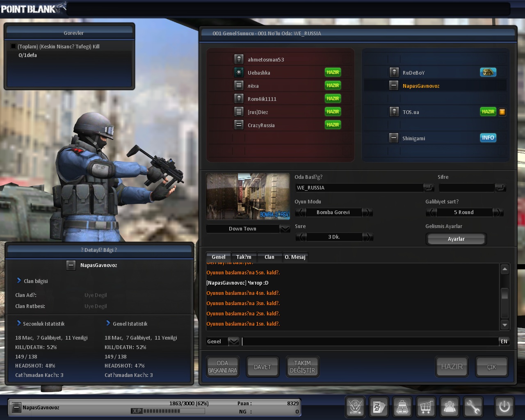This screenshot has height=420, width=525.
Task: Open the wrench settings icon
Action: tap(473, 407)
